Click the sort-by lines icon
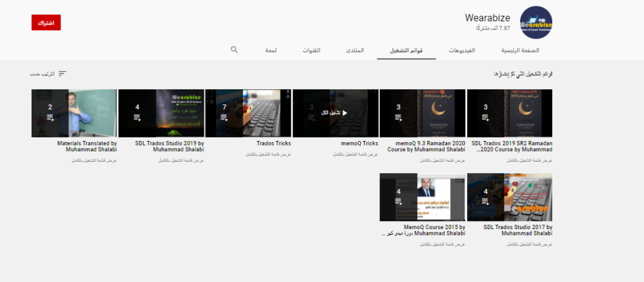644x282 pixels. click(62, 74)
